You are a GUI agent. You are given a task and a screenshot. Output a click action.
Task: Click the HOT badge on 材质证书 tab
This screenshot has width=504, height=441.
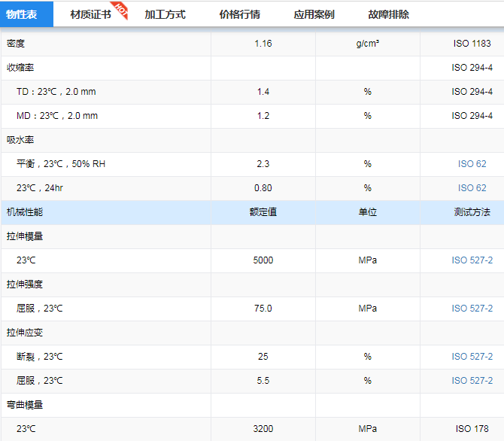121,10
